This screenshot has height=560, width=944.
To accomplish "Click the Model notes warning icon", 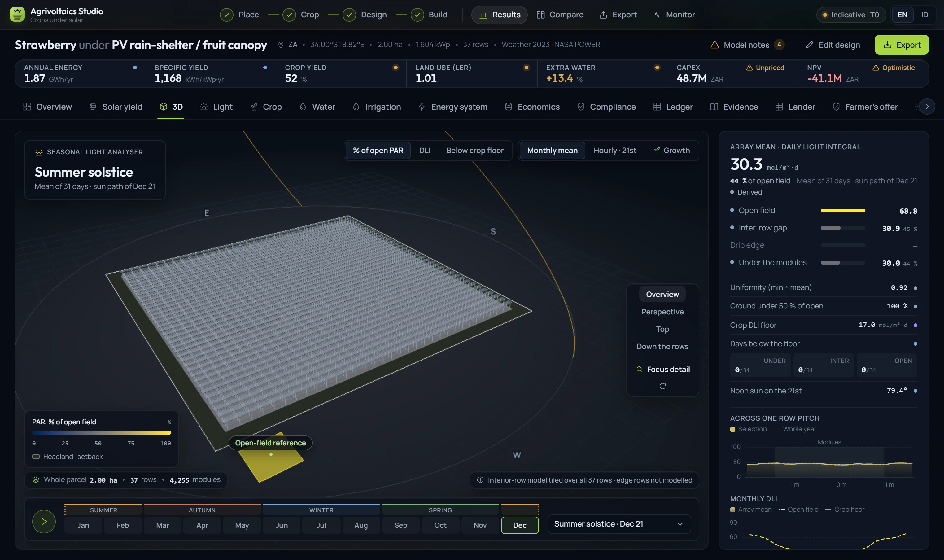I will click(715, 45).
